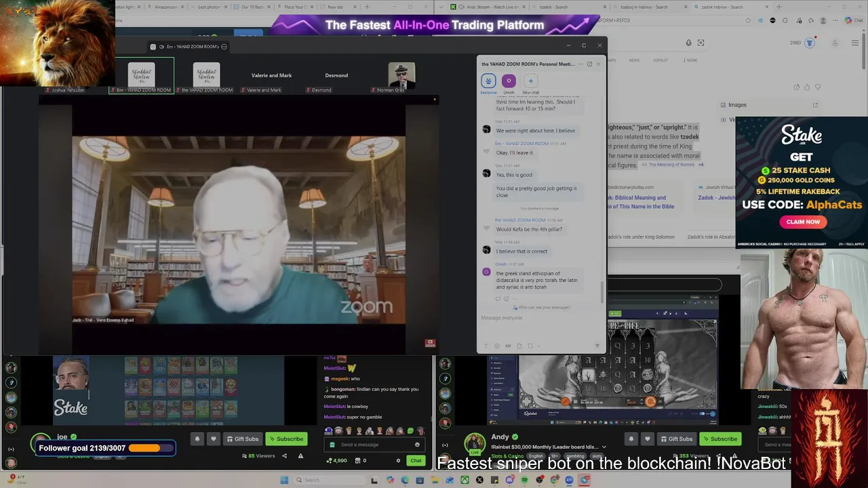The height and width of the screenshot is (488, 868).
Task: Click the green Chat send button
Action: (416, 460)
